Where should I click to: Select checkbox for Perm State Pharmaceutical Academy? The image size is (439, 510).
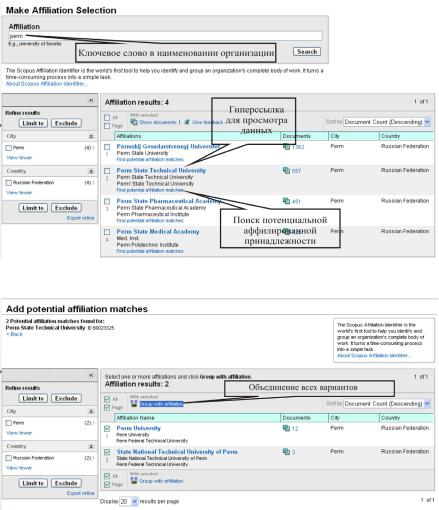pyautogui.click(x=107, y=201)
